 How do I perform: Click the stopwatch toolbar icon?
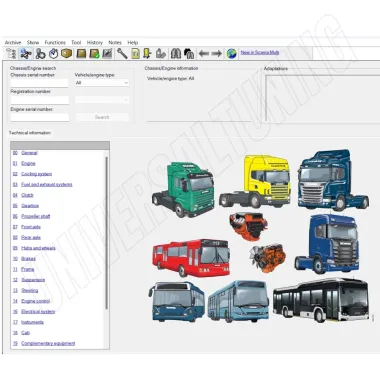pyautogui.click(x=53, y=53)
